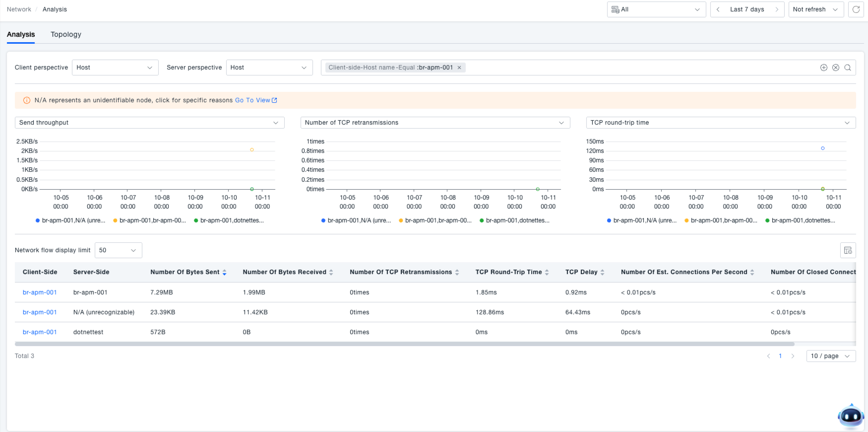
Task: Switch to the Topology tab
Action: (66, 34)
